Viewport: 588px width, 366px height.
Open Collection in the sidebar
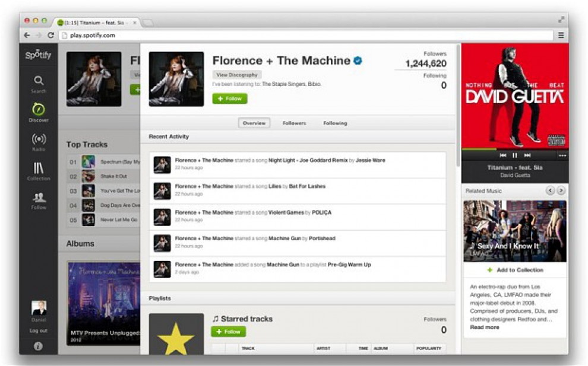pos(39,171)
